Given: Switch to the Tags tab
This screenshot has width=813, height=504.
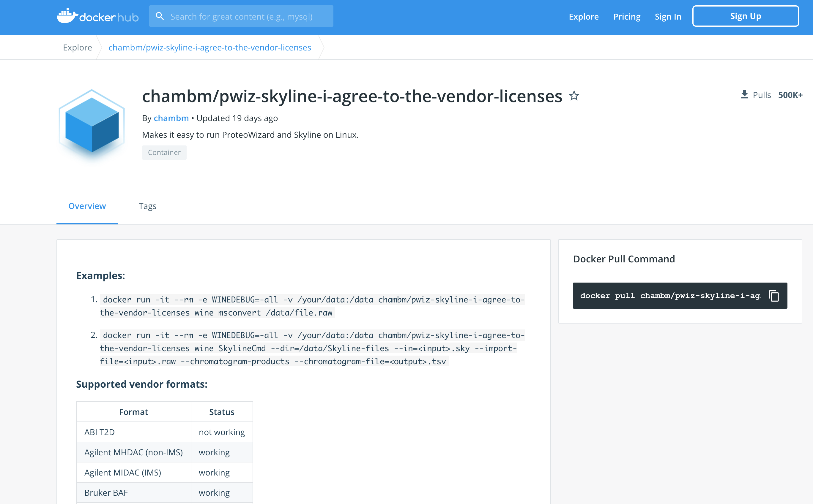Looking at the screenshot, I should (147, 206).
